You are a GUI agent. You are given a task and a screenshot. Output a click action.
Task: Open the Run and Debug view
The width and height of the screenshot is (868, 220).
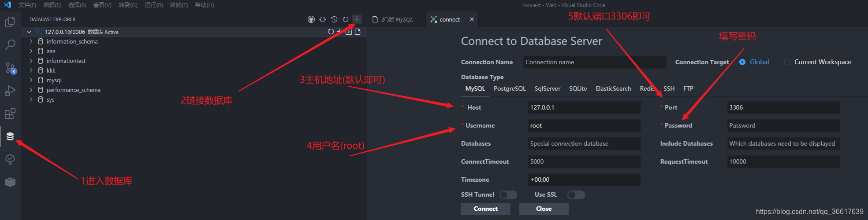[x=10, y=91]
